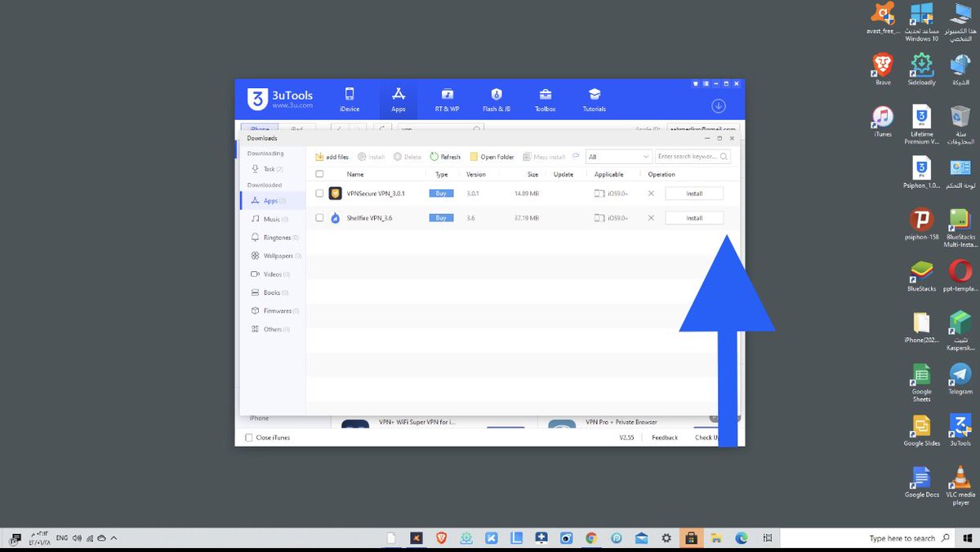This screenshot has width=980, height=552.
Task: Toggle the Close iTunes checkbox
Action: [249, 438]
